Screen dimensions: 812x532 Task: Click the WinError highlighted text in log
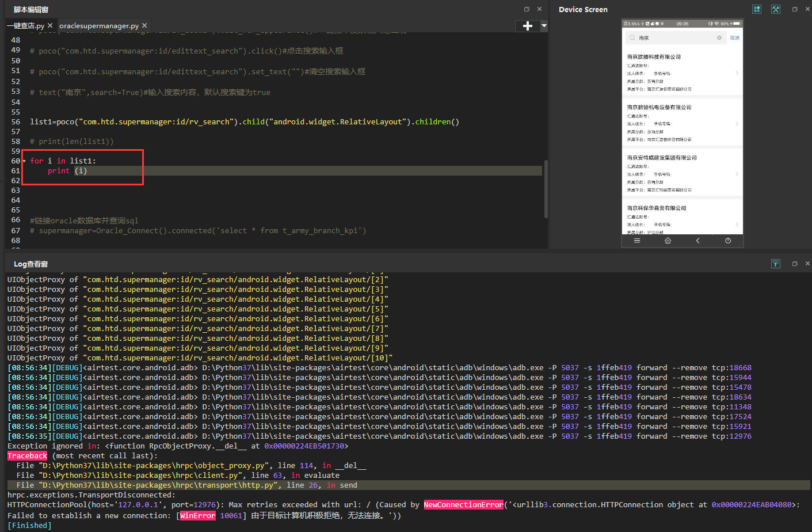[197, 516]
